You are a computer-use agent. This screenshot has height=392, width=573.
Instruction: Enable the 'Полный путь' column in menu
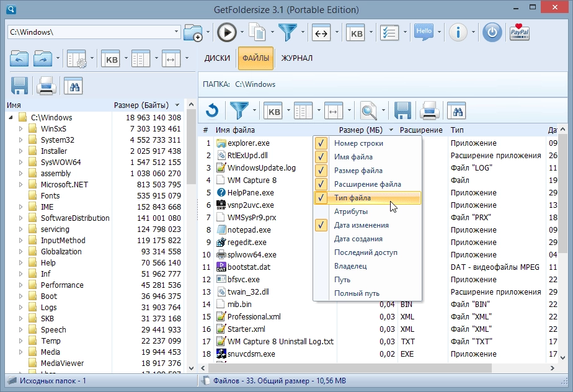click(x=367, y=293)
